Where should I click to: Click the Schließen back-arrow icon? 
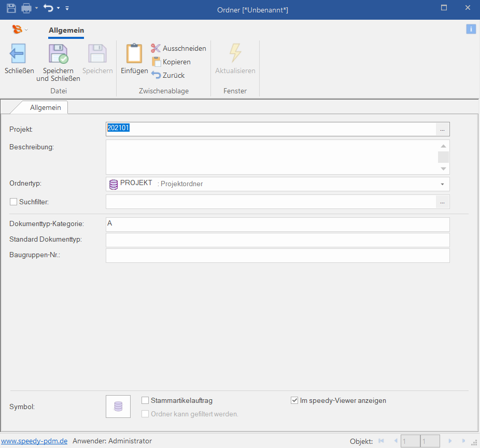[x=19, y=54]
